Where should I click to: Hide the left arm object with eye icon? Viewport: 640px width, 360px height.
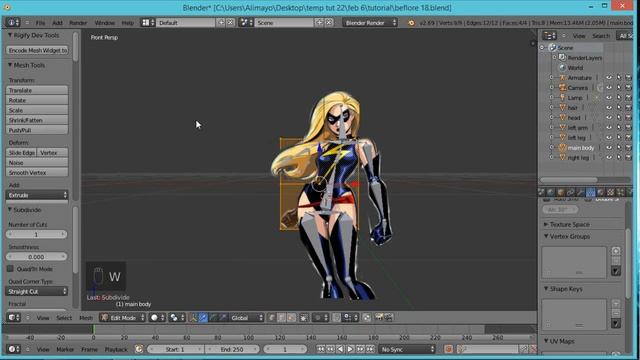pyautogui.click(x=609, y=127)
